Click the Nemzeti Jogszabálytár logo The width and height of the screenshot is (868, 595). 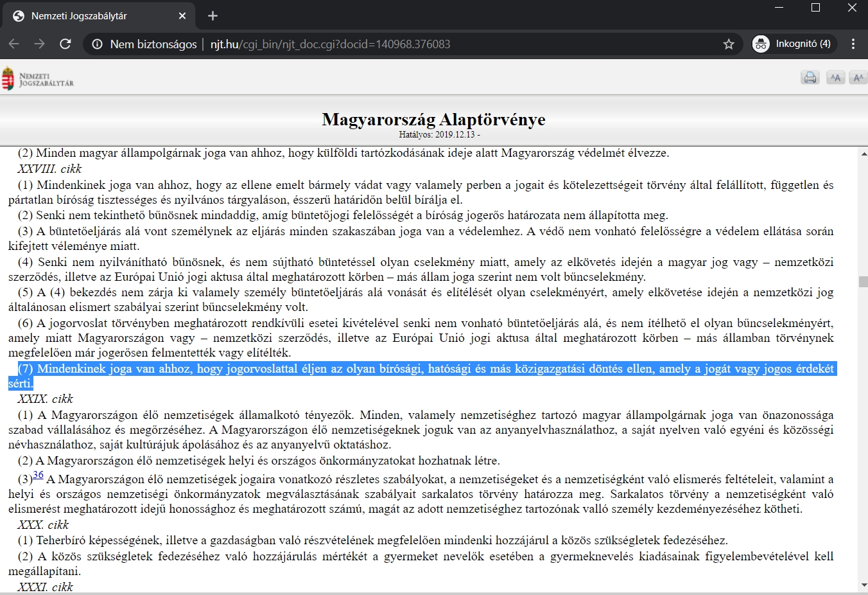point(38,79)
